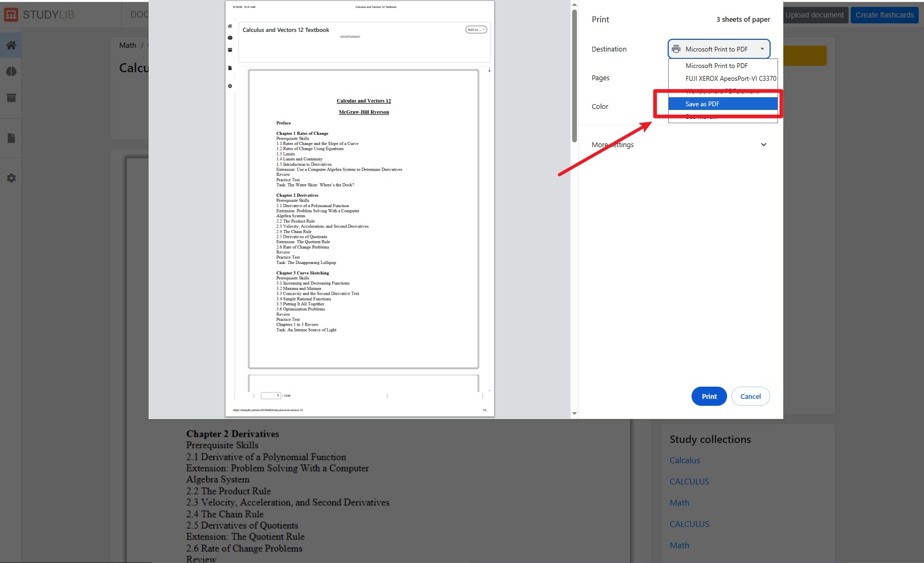Click the Pages label
924x563 pixels.
(600, 78)
